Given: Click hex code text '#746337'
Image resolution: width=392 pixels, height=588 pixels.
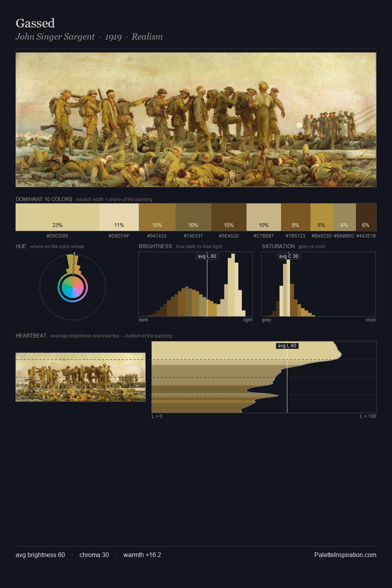Looking at the screenshot, I should 193,236.
